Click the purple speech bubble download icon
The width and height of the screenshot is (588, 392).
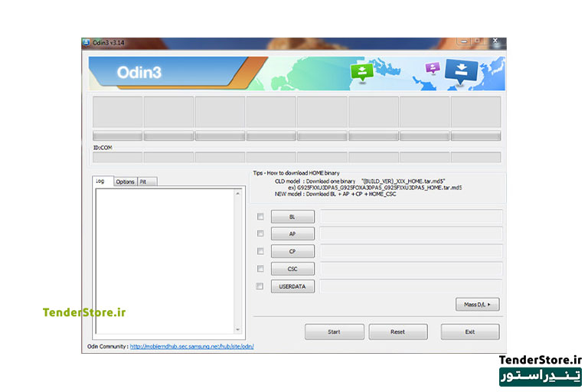[x=433, y=68]
